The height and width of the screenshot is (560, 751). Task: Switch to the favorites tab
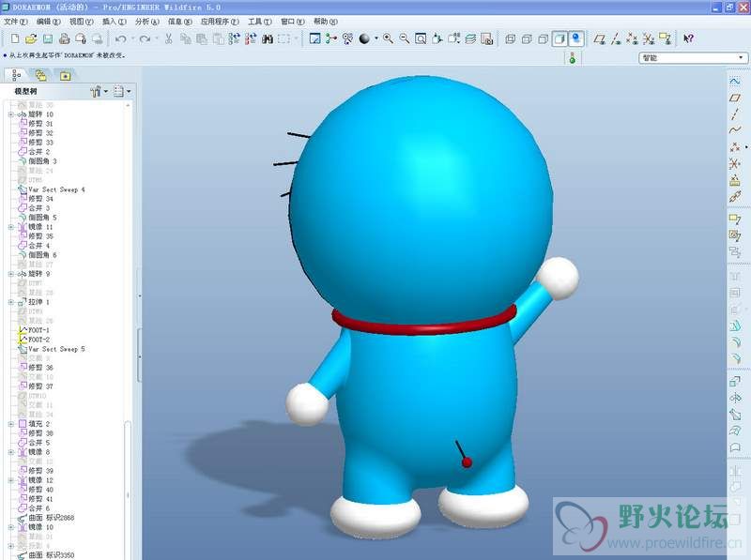[65, 75]
